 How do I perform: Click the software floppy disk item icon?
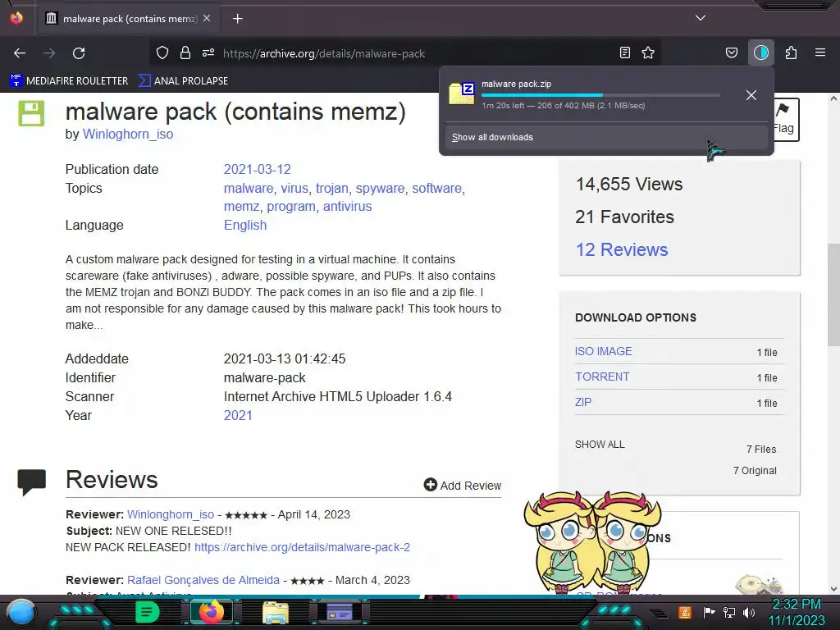coord(31,113)
